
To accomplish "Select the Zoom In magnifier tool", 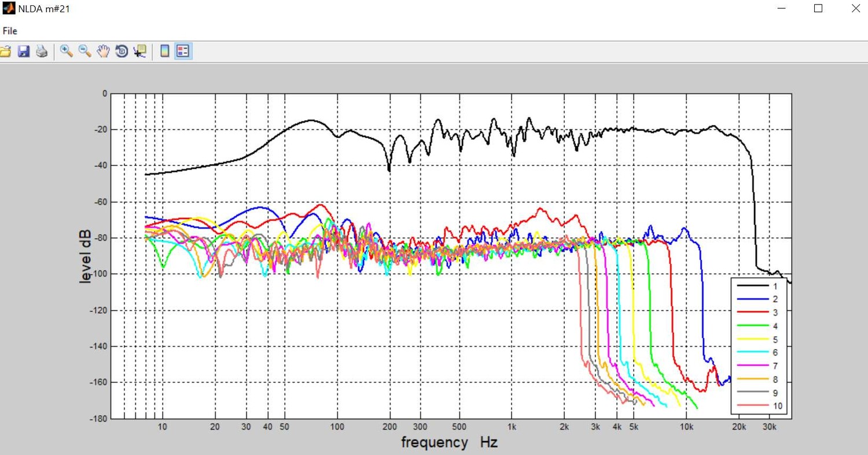I will [66, 51].
